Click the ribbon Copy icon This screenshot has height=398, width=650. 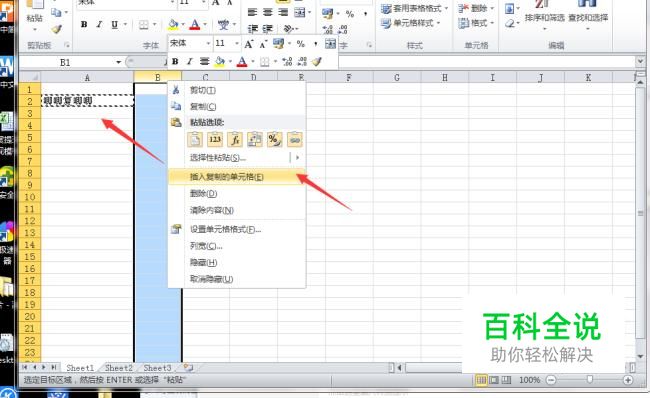[x=56, y=13]
